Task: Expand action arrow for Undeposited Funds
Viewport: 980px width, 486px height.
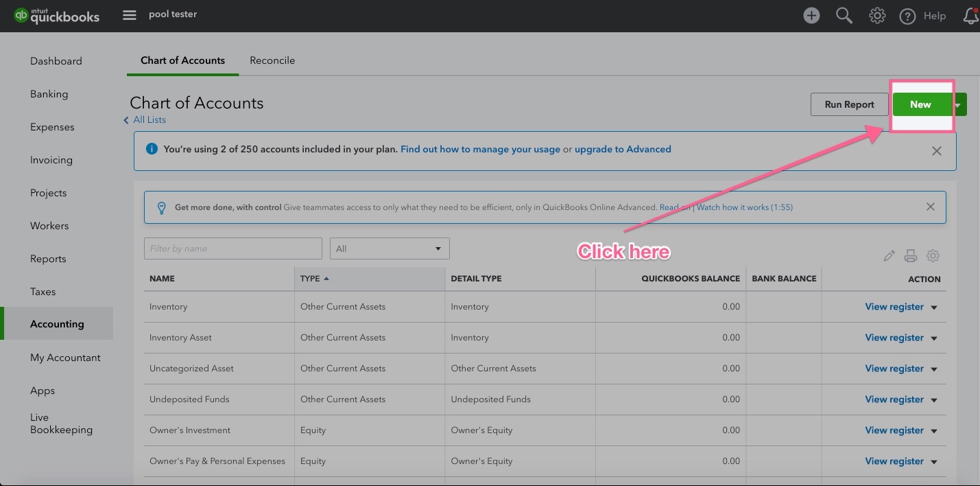Action: pos(934,400)
